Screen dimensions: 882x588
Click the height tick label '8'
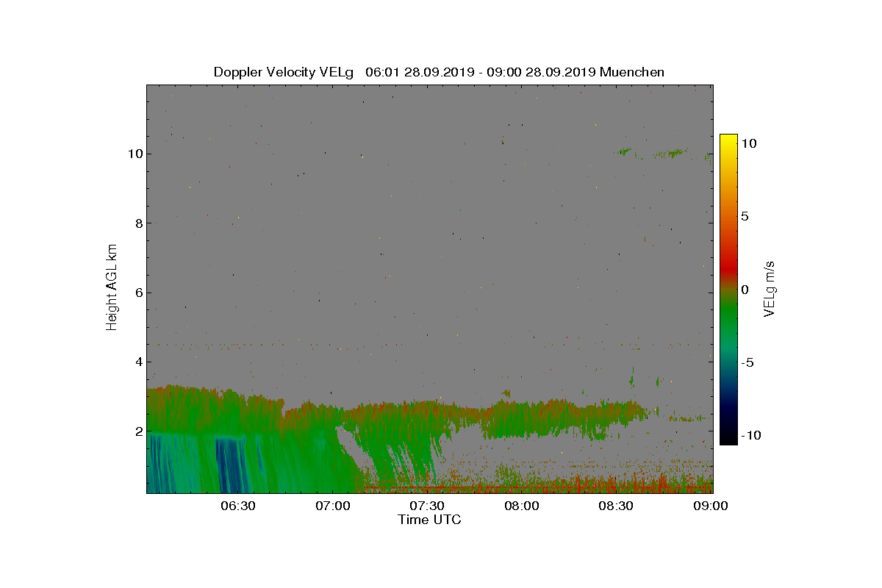point(138,223)
